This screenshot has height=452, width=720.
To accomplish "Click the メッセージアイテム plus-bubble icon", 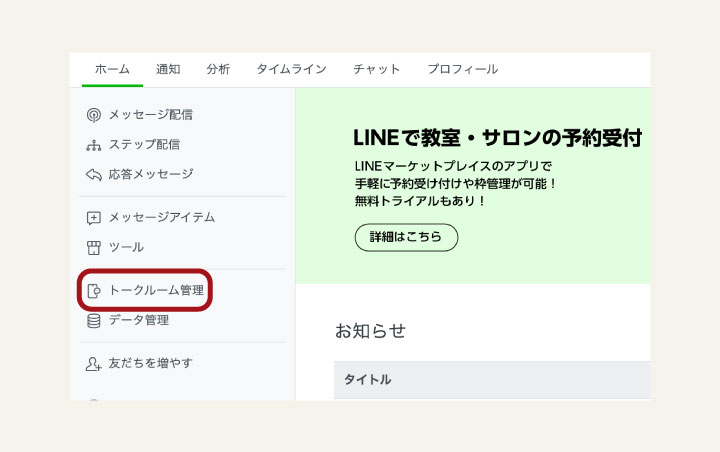I will 94,218.
